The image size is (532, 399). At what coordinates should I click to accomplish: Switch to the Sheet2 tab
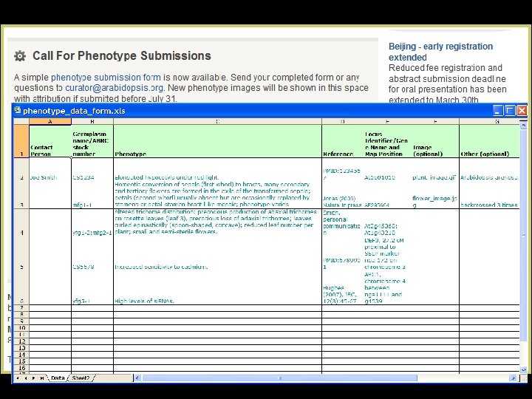[x=81, y=378]
